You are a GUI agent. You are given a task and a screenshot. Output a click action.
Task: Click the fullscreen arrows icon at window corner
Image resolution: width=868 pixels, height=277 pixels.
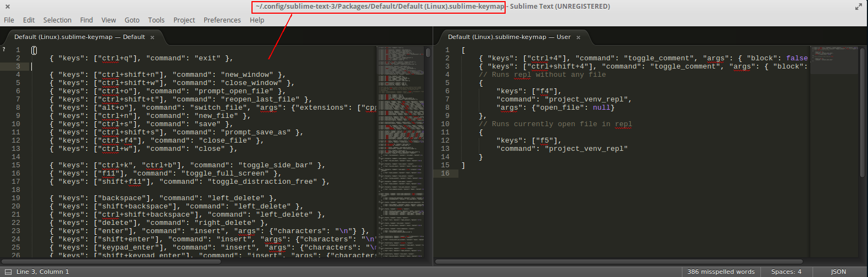(859, 7)
